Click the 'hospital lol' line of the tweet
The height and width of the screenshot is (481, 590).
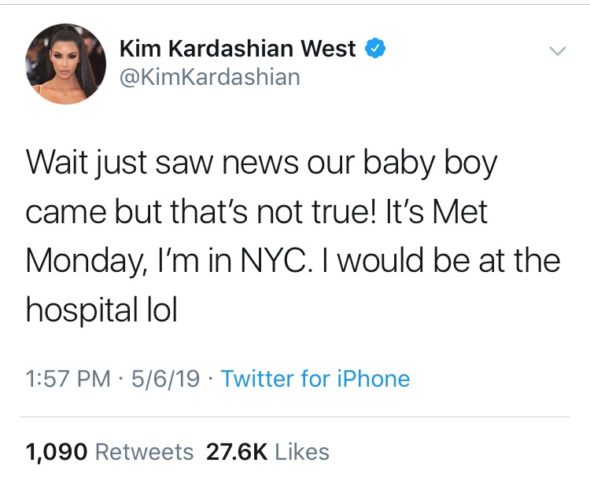tap(101, 311)
